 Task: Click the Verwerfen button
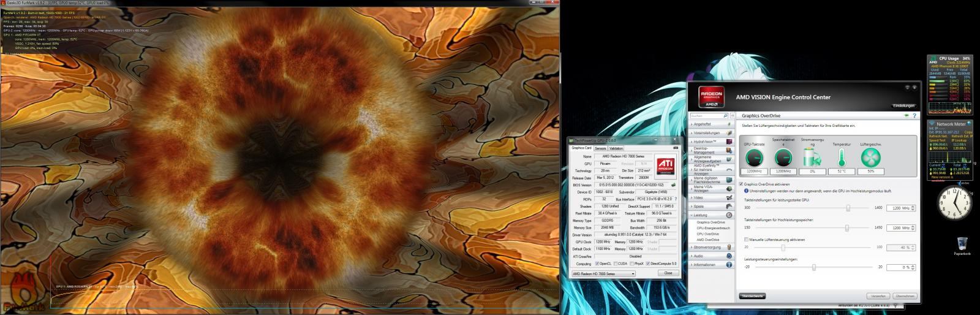(878, 296)
